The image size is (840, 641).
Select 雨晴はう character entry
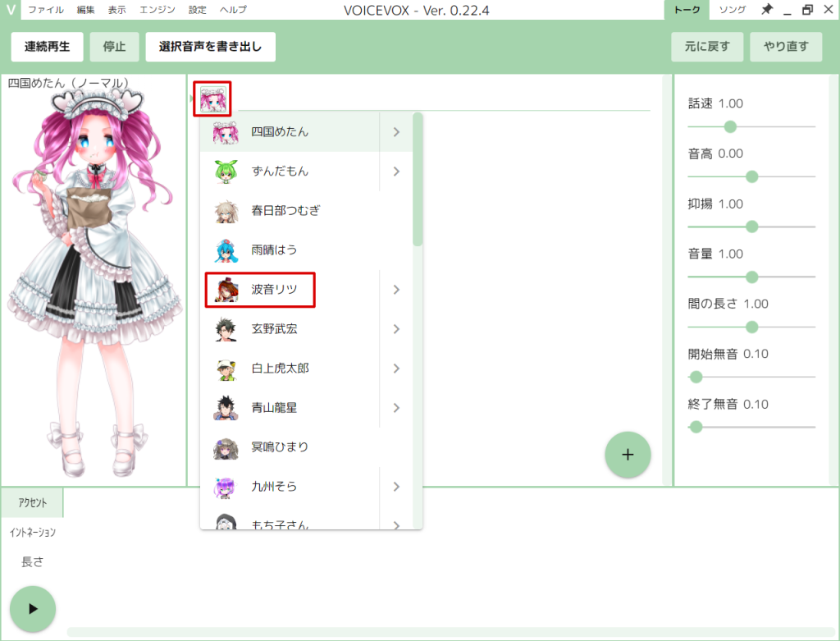pyautogui.click(x=274, y=250)
